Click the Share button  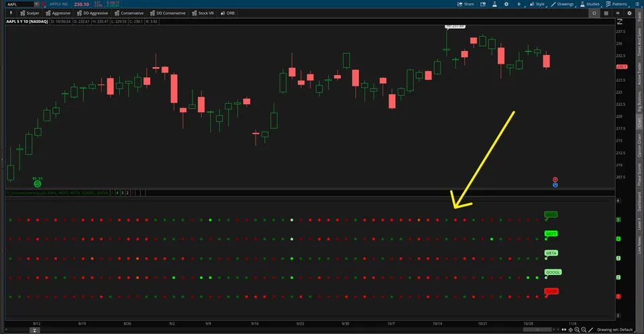pos(466,4)
